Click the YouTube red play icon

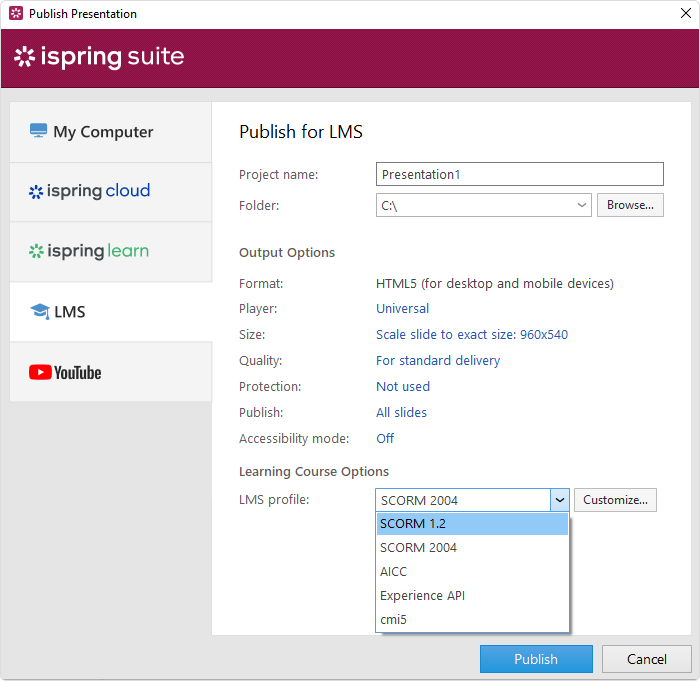pos(40,372)
